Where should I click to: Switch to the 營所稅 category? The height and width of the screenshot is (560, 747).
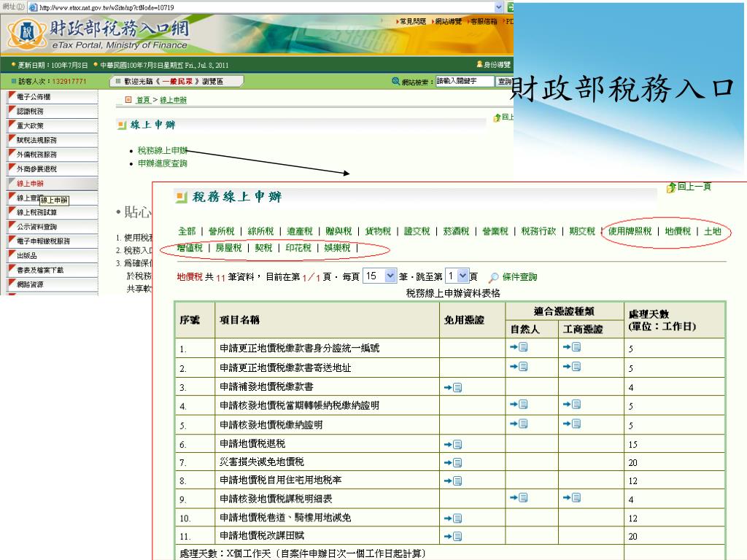(x=222, y=231)
